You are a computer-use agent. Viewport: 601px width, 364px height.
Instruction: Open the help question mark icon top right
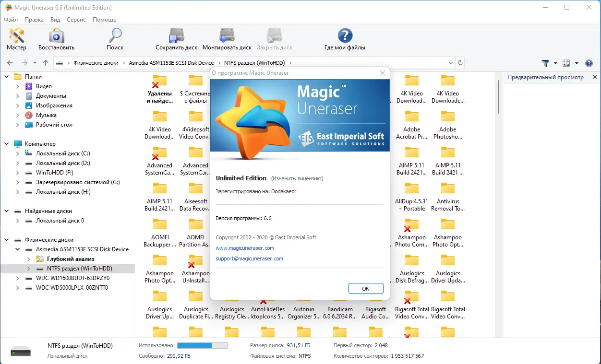(x=589, y=63)
